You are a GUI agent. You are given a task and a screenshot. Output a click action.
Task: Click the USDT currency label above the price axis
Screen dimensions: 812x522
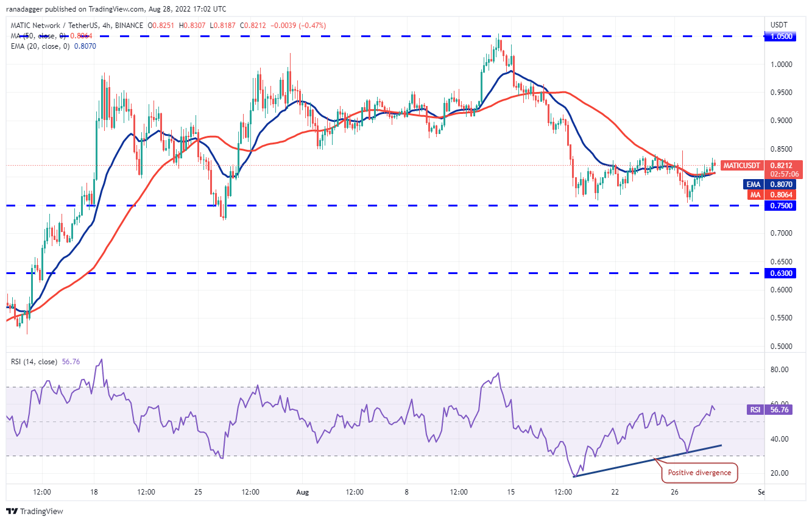tap(779, 25)
